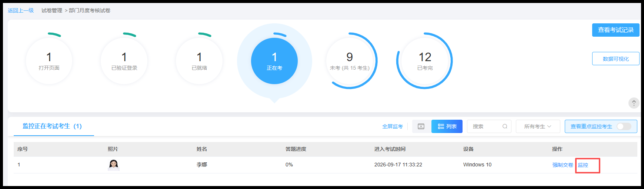
Task: Open 李娜's photo thumbnail
Action: coord(114,165)
